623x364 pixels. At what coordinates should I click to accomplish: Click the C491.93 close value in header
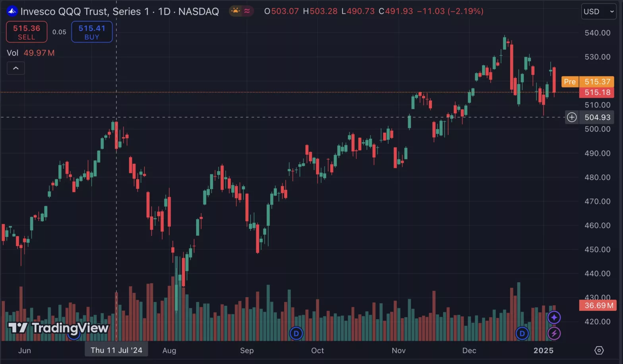click(x=396, y=11)
